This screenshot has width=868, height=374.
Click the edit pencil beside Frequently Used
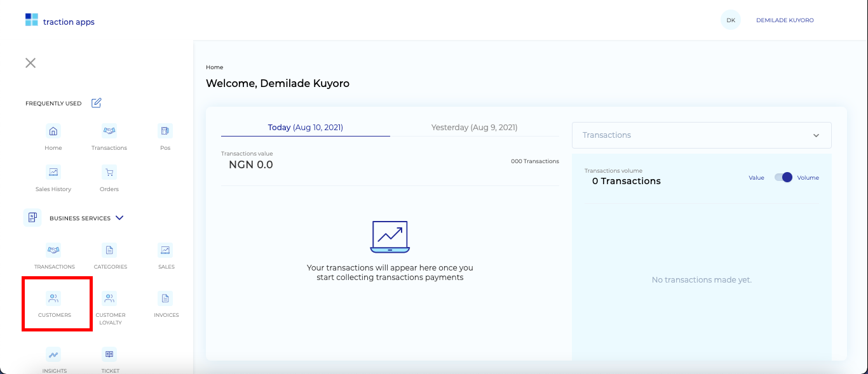(x=96, y=103)
